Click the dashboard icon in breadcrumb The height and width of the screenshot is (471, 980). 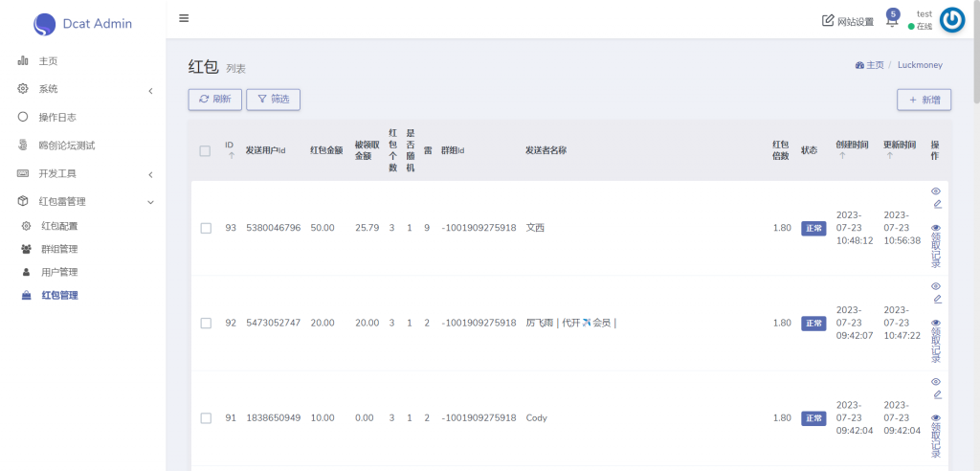[x=859, y=65]
